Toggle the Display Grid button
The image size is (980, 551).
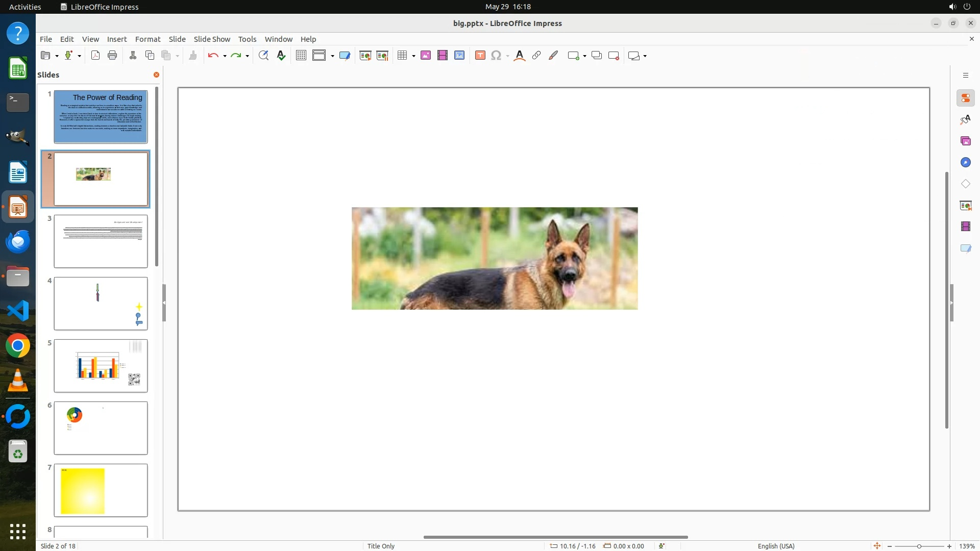point(301,56)
